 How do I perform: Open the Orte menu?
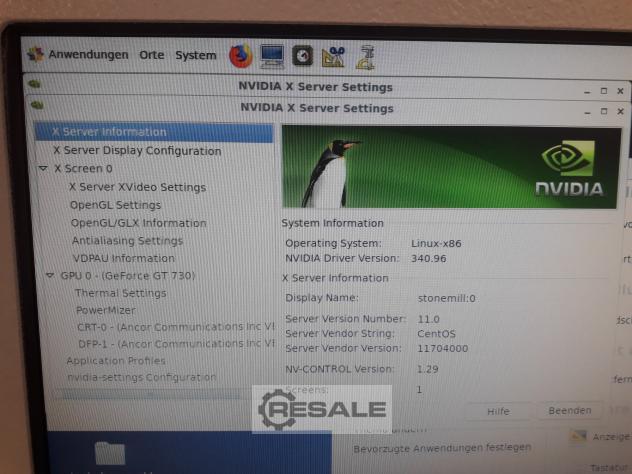(152, 55)
